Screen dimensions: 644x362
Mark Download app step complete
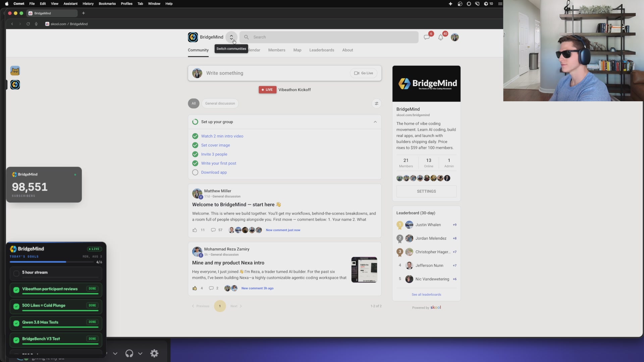[x=195, y=172]
